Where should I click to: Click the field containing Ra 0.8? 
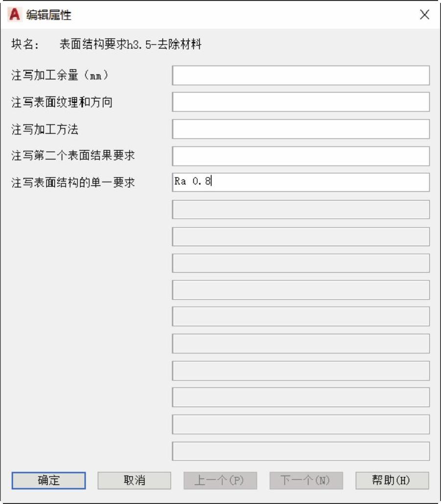(301, 182)
